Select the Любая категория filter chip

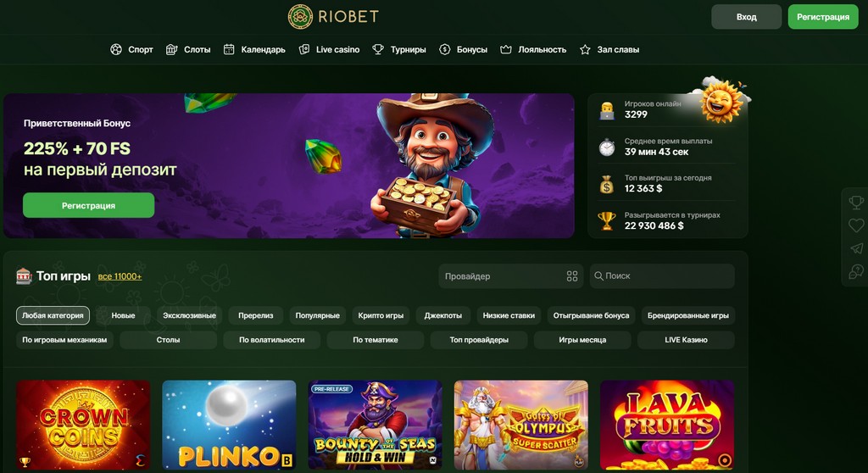click(x=53, y=315)
